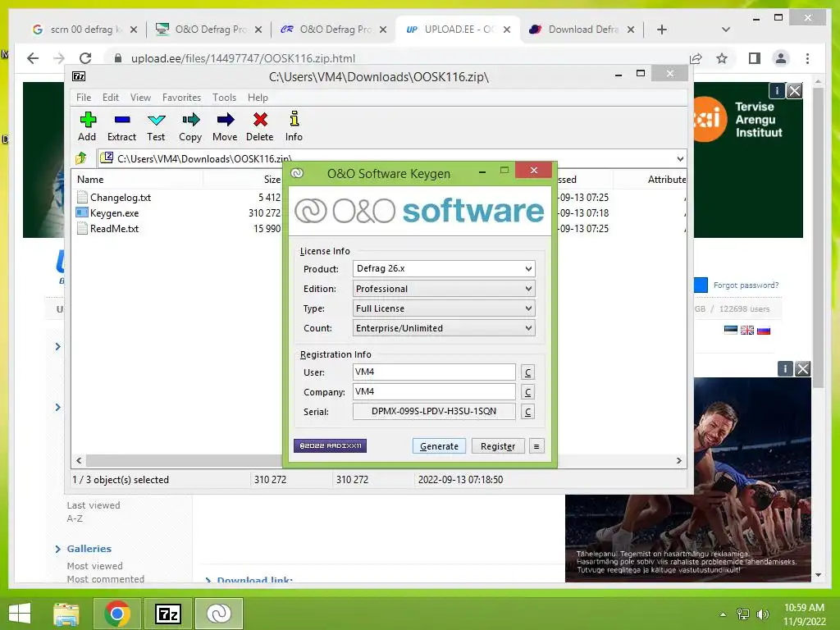Select the Russian flag language icon
Viewport: 840px width, 630px height.
(764, 330)
